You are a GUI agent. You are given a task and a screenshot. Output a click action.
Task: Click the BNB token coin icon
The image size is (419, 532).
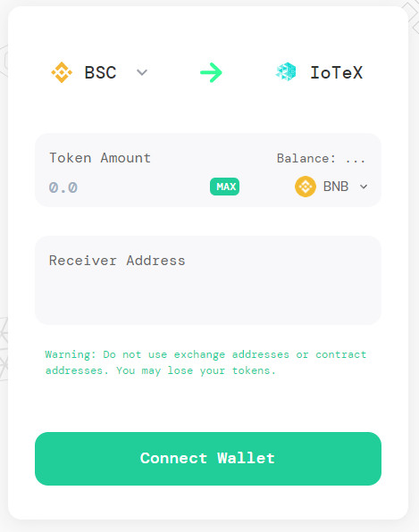306,187
